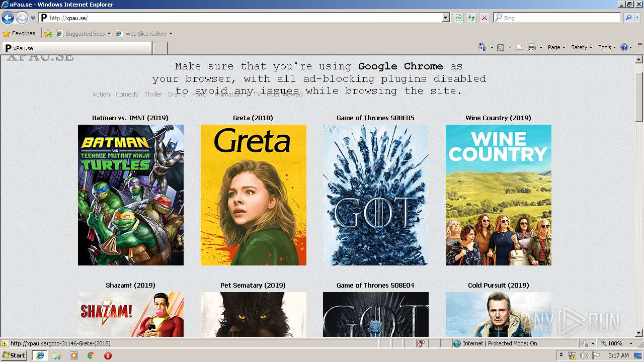
Task: Click the browser Forward arrow button
Action: click(x=22, y=18)
